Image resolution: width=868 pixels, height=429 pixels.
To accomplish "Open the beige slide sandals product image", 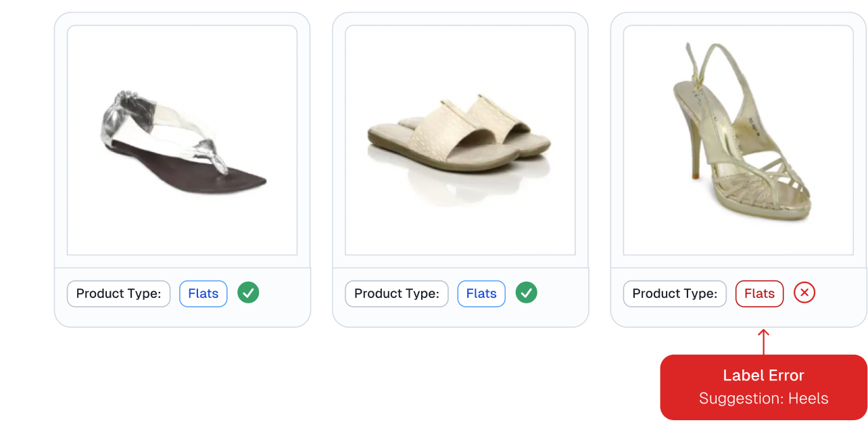I will pyautogui.click(x=460, y=141).
